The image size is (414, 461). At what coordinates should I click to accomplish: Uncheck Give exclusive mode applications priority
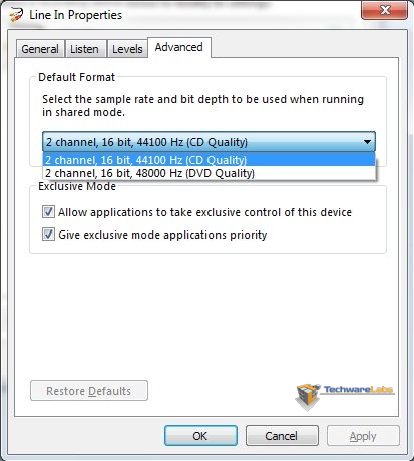click(x=48, y=234)
